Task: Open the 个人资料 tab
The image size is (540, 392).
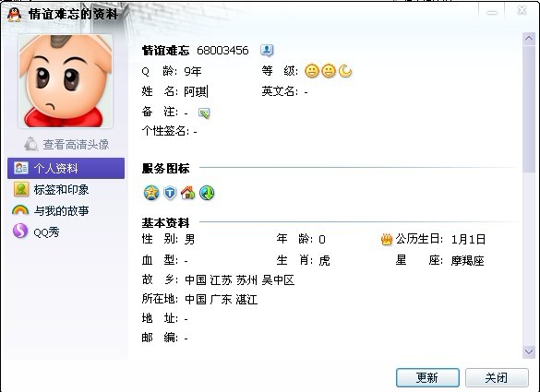Action: [66, 168]
